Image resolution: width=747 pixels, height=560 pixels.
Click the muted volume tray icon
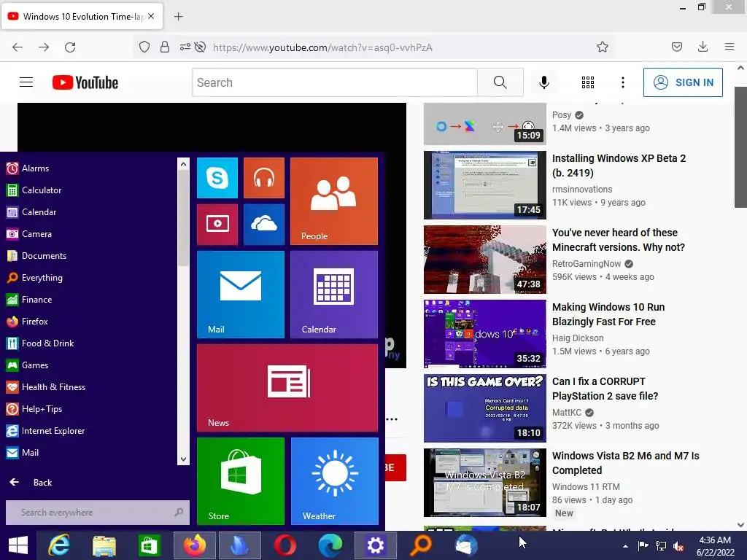(678, 546)
